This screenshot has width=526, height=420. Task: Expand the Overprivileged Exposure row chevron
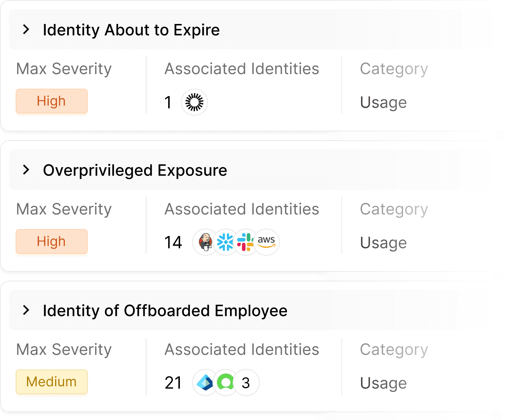pos(26,170)
